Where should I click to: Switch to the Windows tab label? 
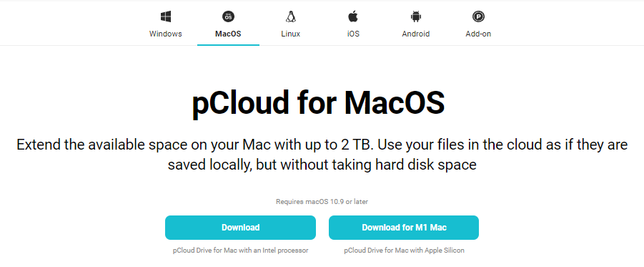point(166,34)
